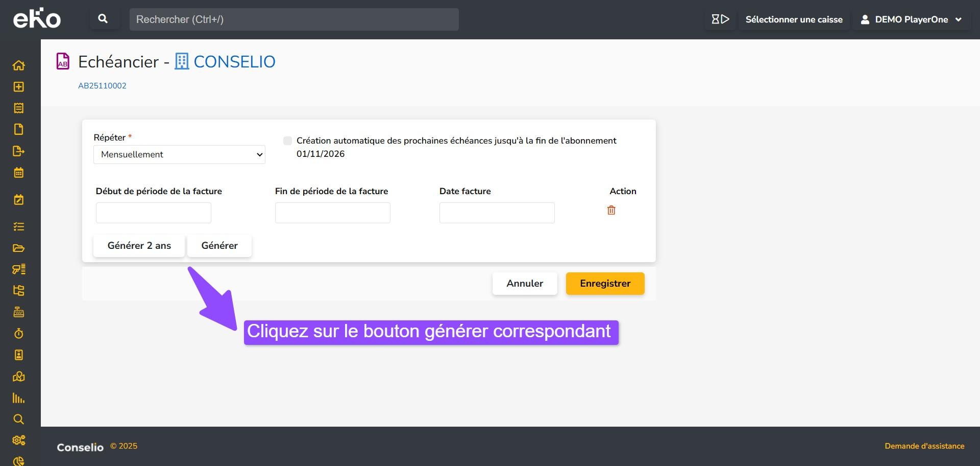This screenshot has width=980, height=466.
Task: Expand the DEMO PlayerOne user menu
Action: point(911,19)
